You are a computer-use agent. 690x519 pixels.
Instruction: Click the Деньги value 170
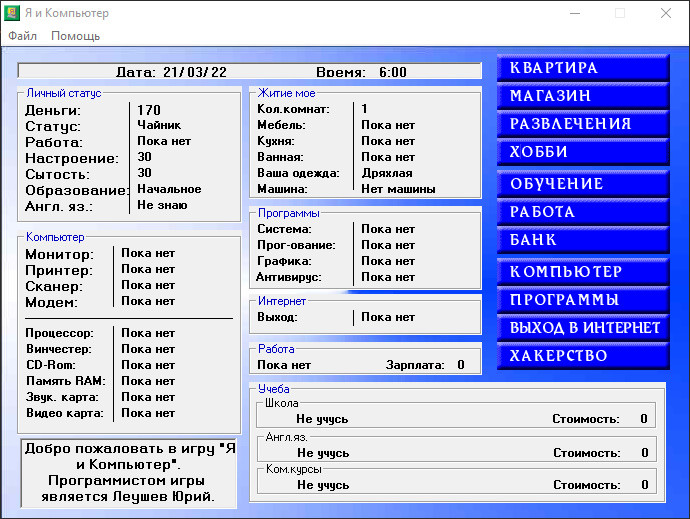pos(149,110)
